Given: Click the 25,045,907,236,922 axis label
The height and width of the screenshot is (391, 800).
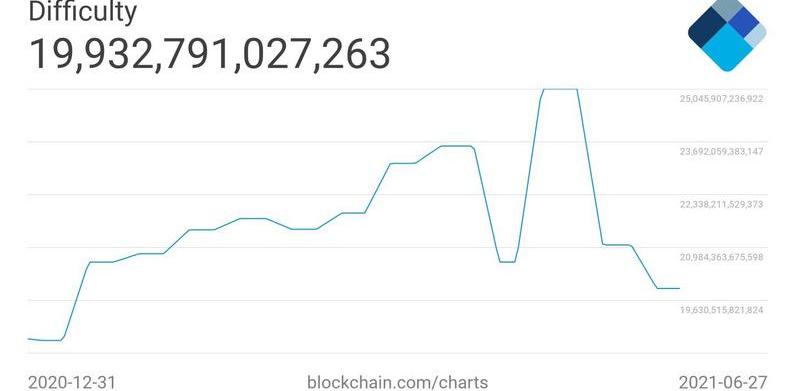Looking at the screenshot, I should pyautogui.click(x=721, y=99).
